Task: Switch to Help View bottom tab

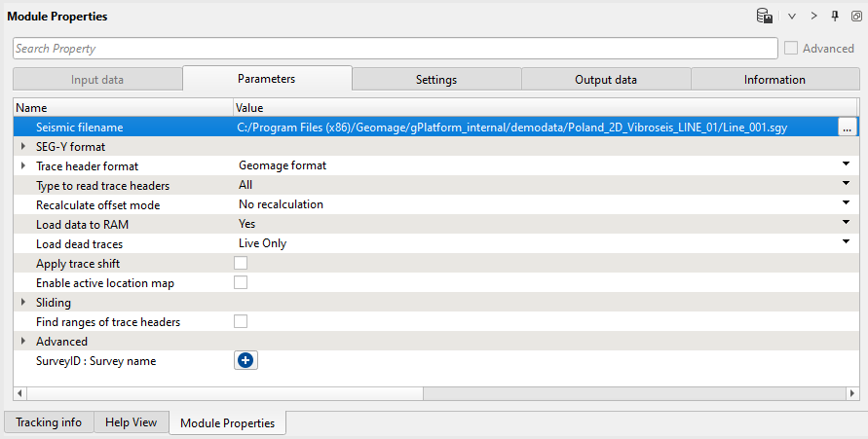Action: coord(132,422)
